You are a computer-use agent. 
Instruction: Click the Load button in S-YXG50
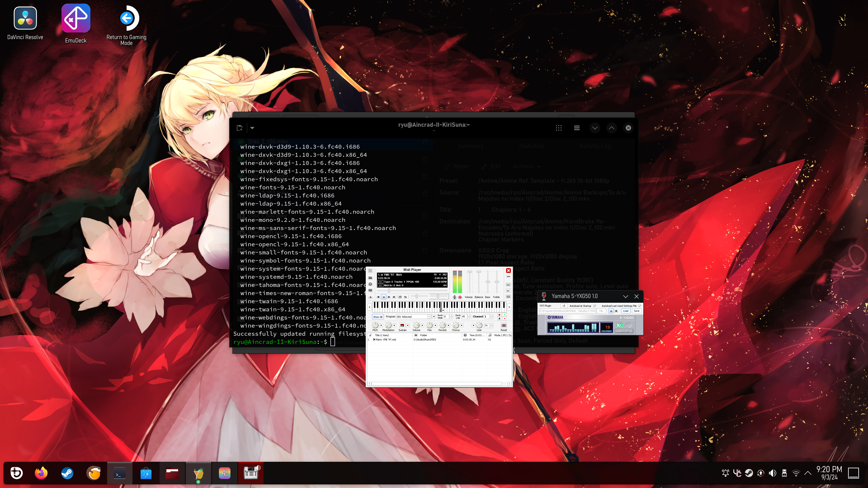(626, 311)
